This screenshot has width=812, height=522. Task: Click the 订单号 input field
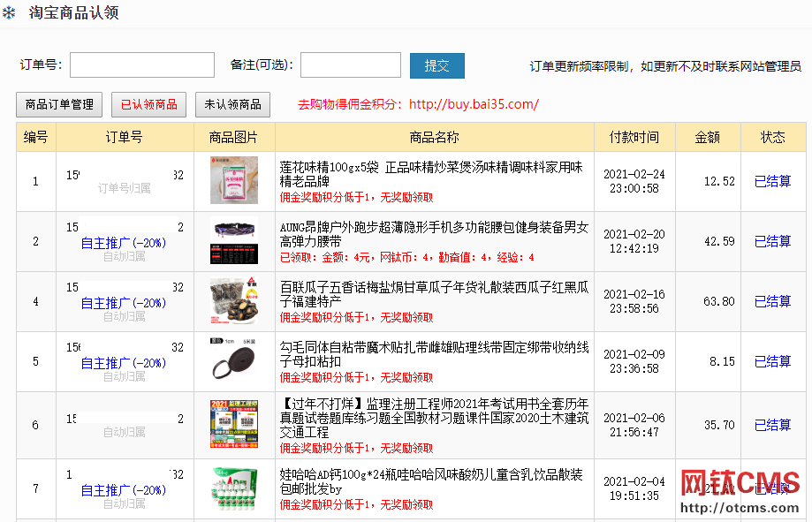coord(141,65)
